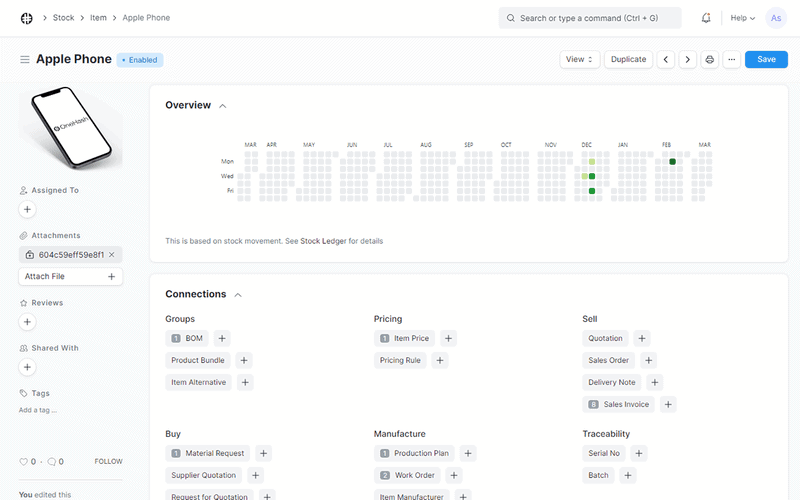The image size is (800, 500).
Task: Collapse the Connections section
Action: click(x=237, y=295)
